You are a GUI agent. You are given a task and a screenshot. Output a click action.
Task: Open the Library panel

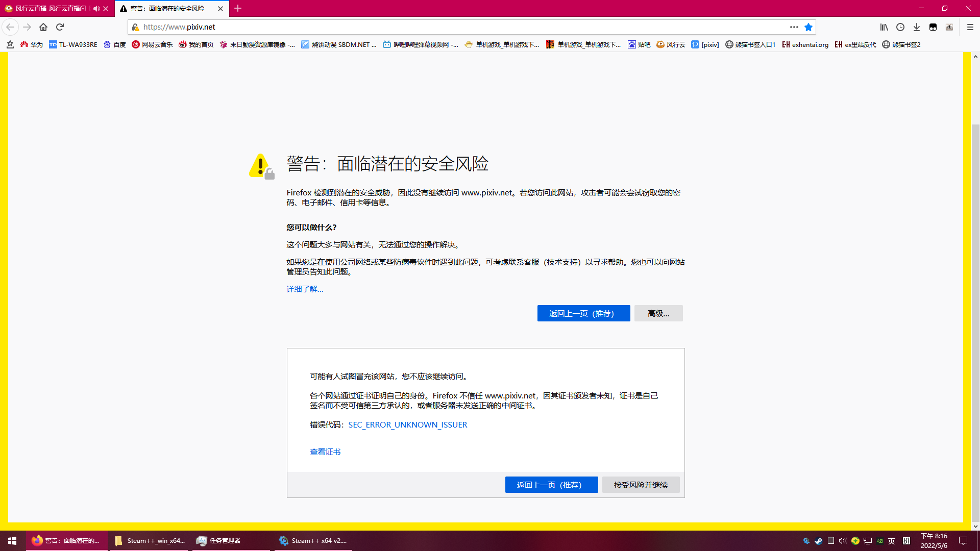[x=884, y=27]
